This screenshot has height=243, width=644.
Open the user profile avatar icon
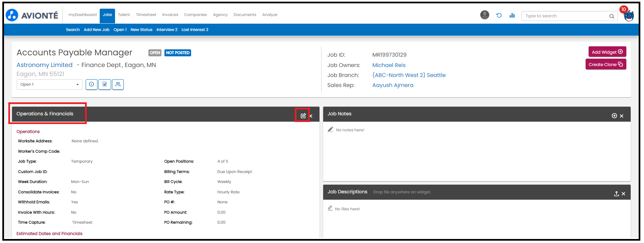[485, 15]
